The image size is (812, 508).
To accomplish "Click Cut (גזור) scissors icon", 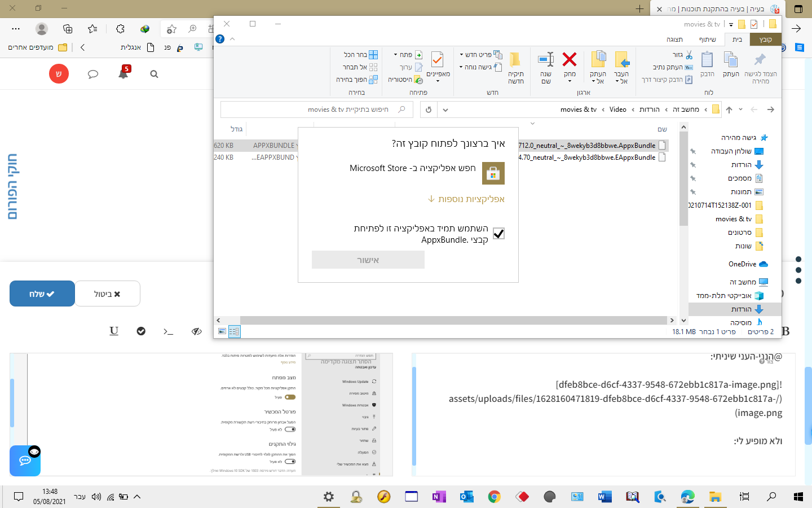I will [x=683, y=55].
